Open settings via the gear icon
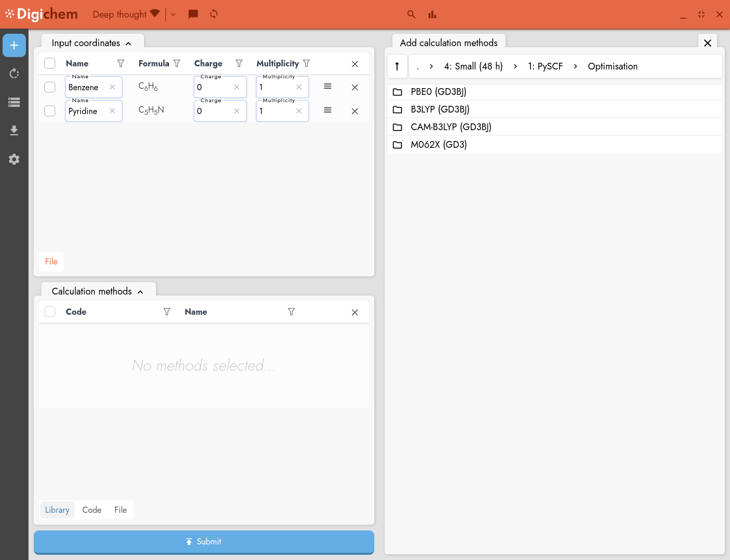 pos(14,159)
